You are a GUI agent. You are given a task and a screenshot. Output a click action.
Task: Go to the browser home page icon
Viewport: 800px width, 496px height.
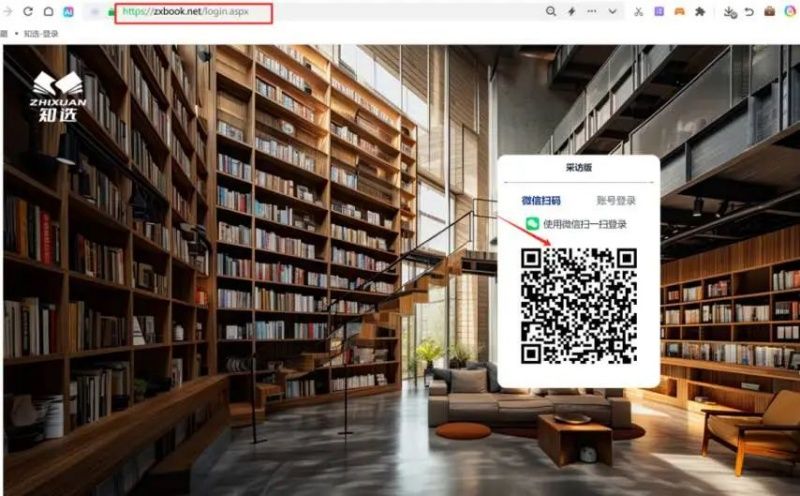pyautogui.click(x=48, y=11)
